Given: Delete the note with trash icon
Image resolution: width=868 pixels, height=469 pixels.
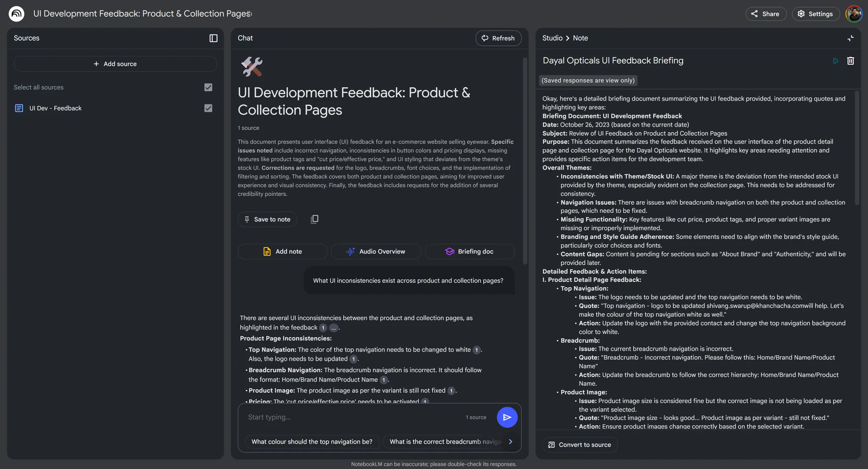Looking at the screenshot, I should point(850,61).
